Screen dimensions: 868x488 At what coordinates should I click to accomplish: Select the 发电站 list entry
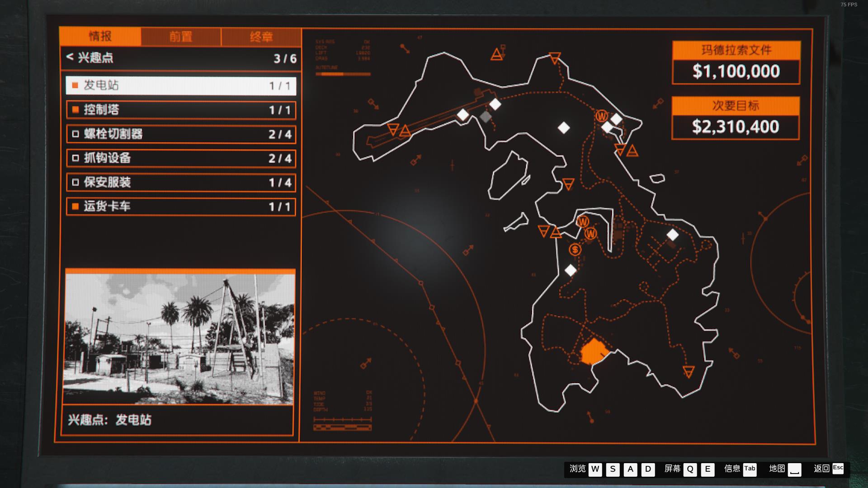(x=181, y=85)
